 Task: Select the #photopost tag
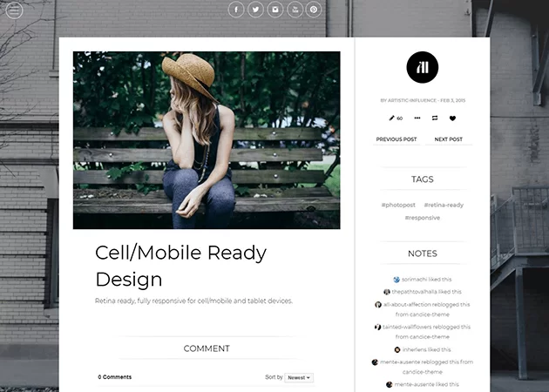[396, 205]
